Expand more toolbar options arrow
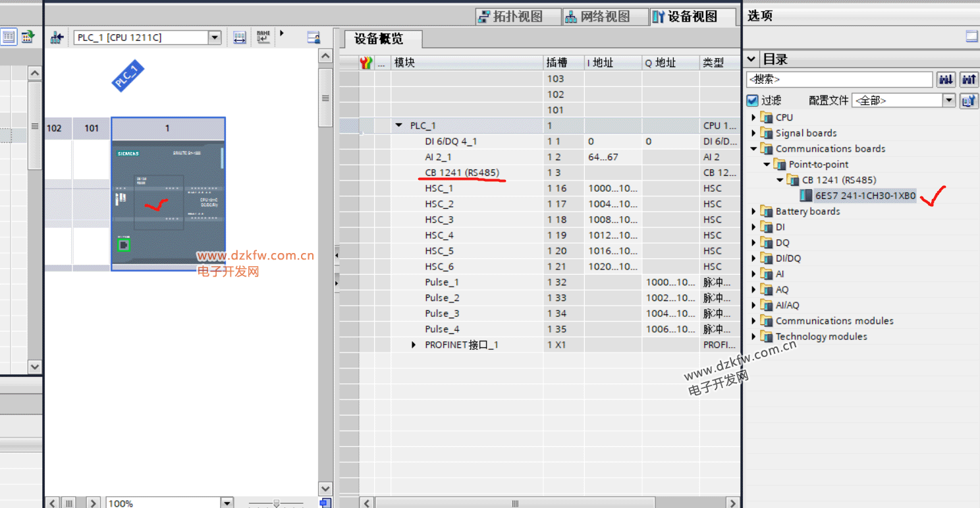Viewport: 980px width, 508px height. coord(281,33)
